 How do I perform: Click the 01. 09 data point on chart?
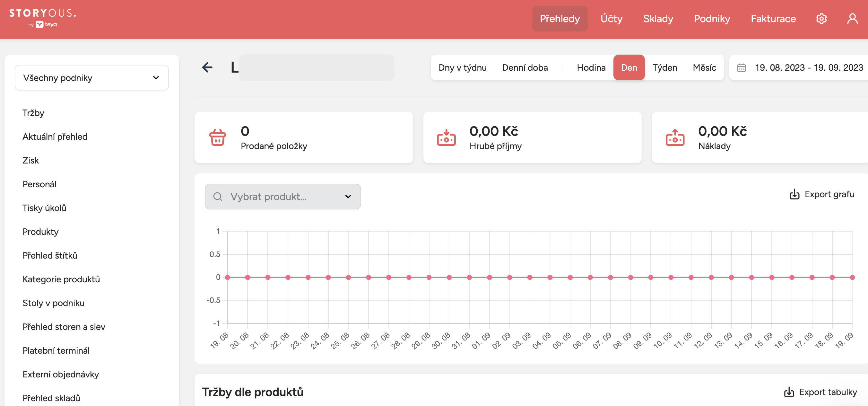pyautogui.click(x=489, y=277)
